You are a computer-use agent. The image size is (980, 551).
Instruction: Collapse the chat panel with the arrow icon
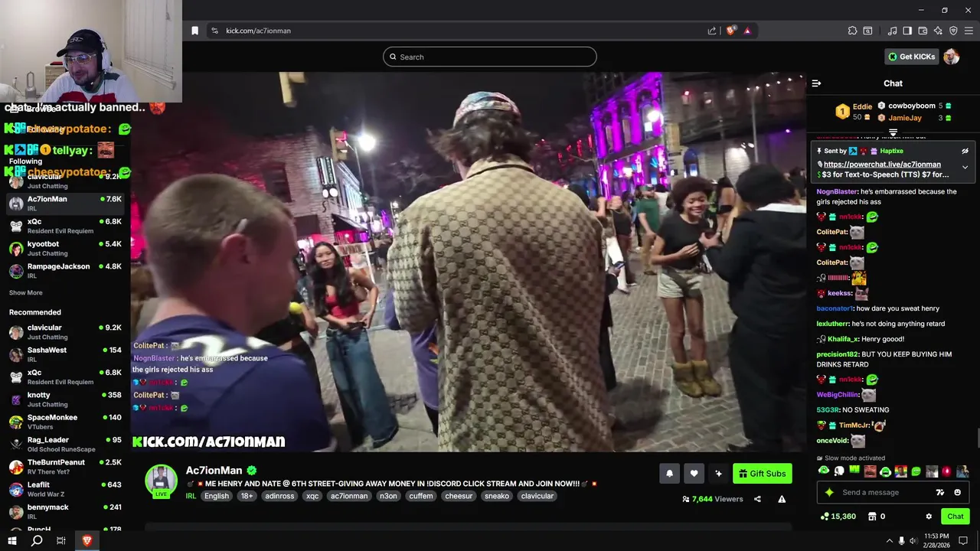tap(816, 83)
